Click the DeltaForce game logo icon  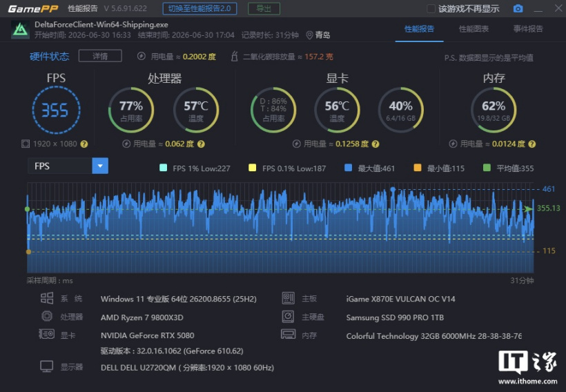(20, 30)
